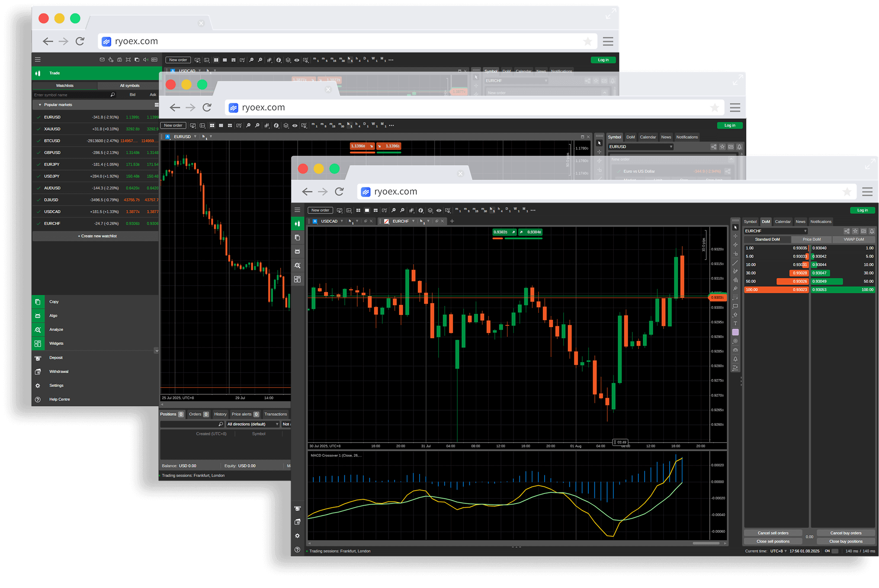Toggle the ON switch in status bar
The image size is (879, 588).
pyautogui.click(x=834, y=551)
